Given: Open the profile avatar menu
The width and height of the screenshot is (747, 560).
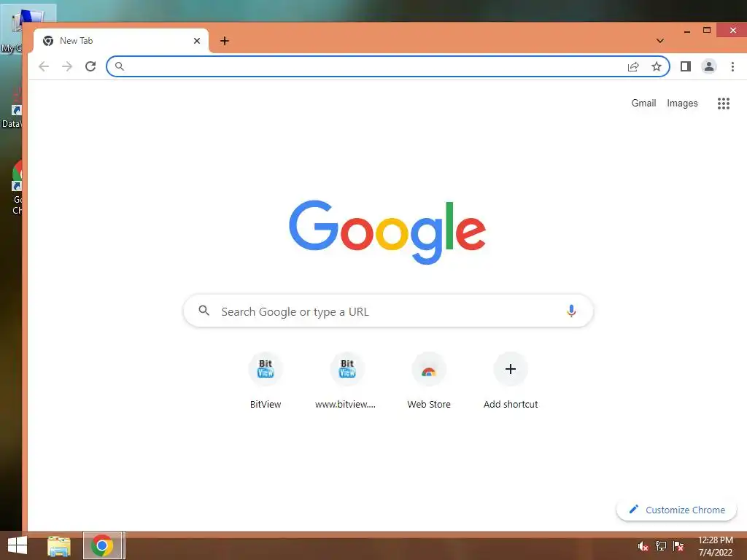Looking at the screenshot, I should point(709,66).
